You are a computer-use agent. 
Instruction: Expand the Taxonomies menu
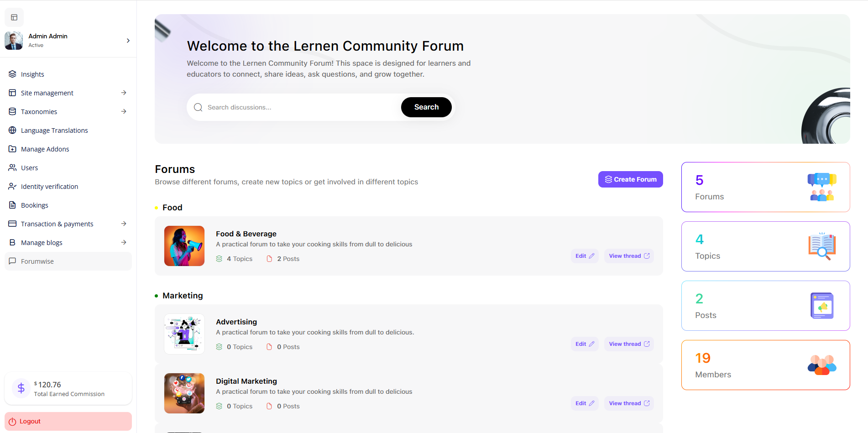tap(124, 111)
